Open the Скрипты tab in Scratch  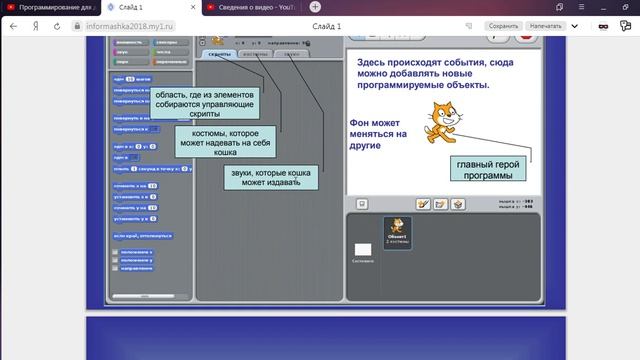click(219, 54)
